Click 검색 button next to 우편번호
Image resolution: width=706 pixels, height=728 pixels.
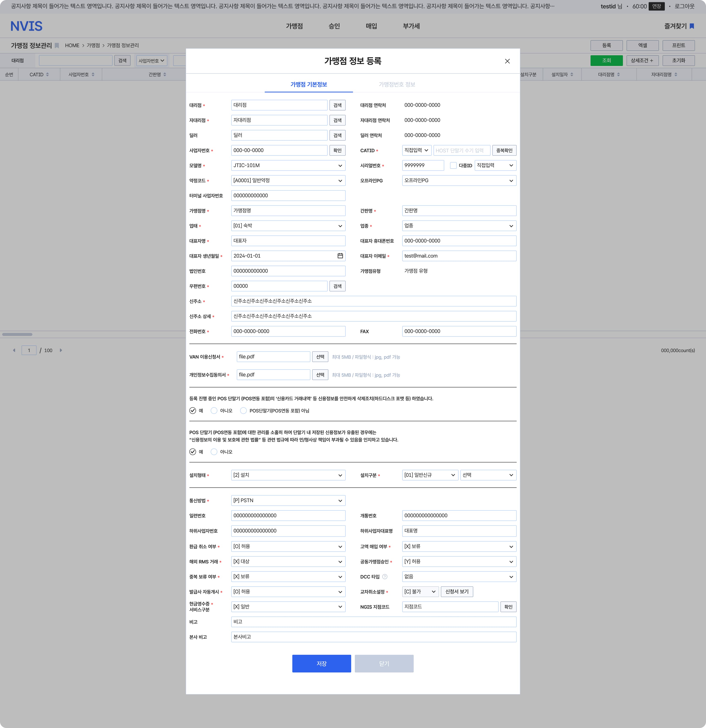click(337, 286)
